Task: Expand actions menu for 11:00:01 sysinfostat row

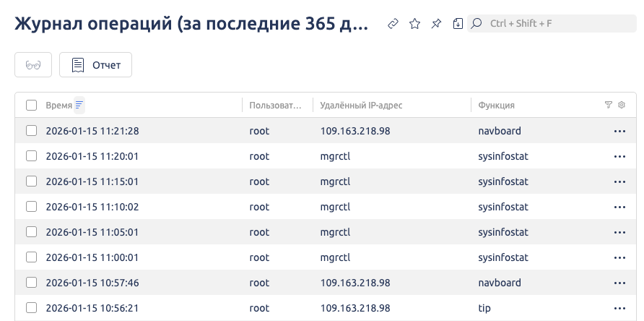Action: tap(619, 257)
